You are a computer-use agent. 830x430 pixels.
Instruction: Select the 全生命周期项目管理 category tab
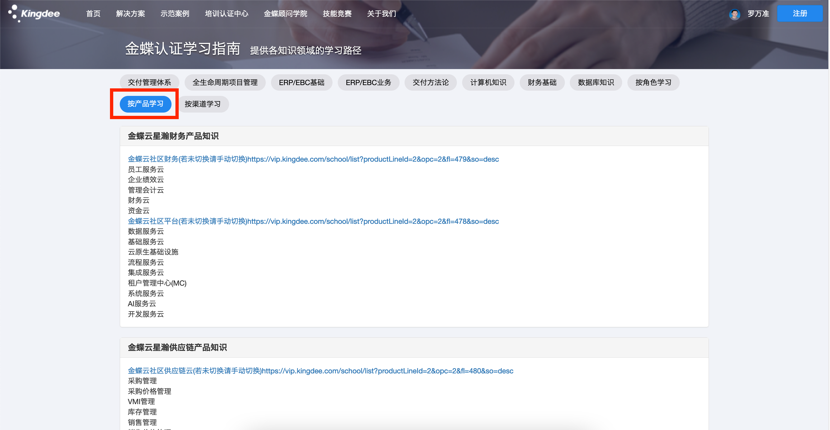[x=225, y=83]
